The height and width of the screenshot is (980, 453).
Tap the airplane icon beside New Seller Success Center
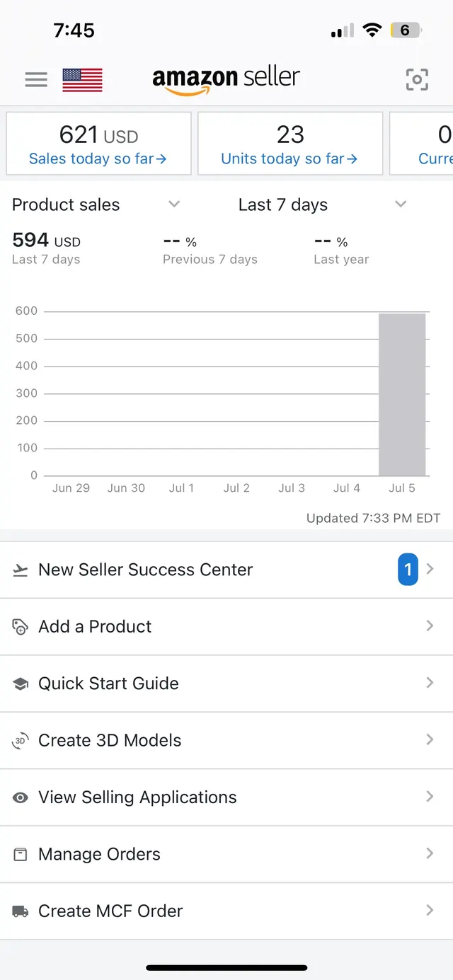21,570
